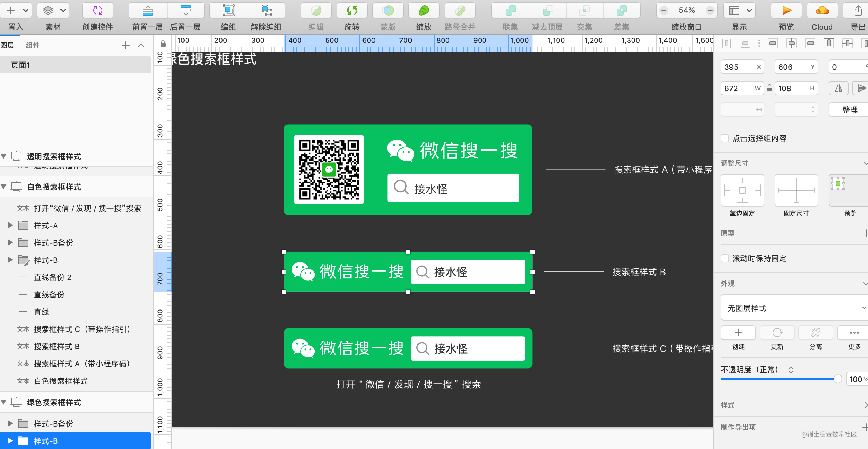Click the 蒙版 mask icon
This screenshot has height=449, width=868.
[x=388, y=10]
